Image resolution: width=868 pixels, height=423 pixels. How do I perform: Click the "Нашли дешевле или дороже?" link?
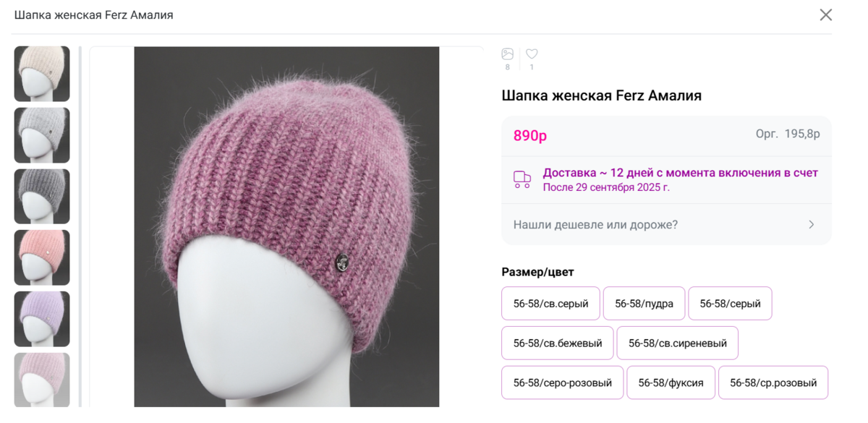click(595, 225)
